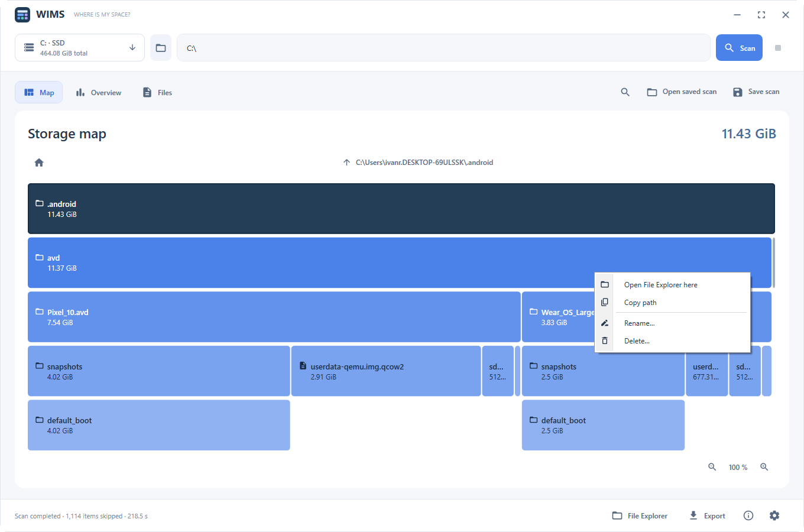Click the zoom in magnifier icon

pyautogui.click(x=764, y=467)
